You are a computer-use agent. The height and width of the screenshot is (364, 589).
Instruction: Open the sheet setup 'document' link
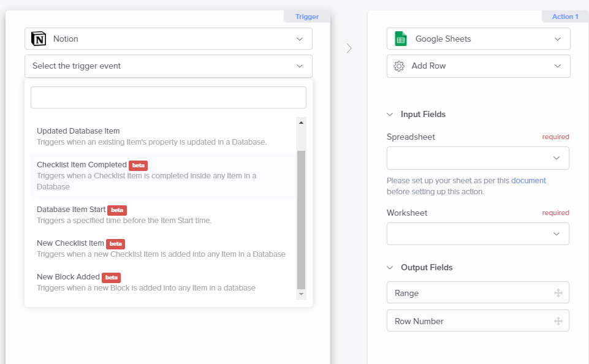[x=528, y=181]
